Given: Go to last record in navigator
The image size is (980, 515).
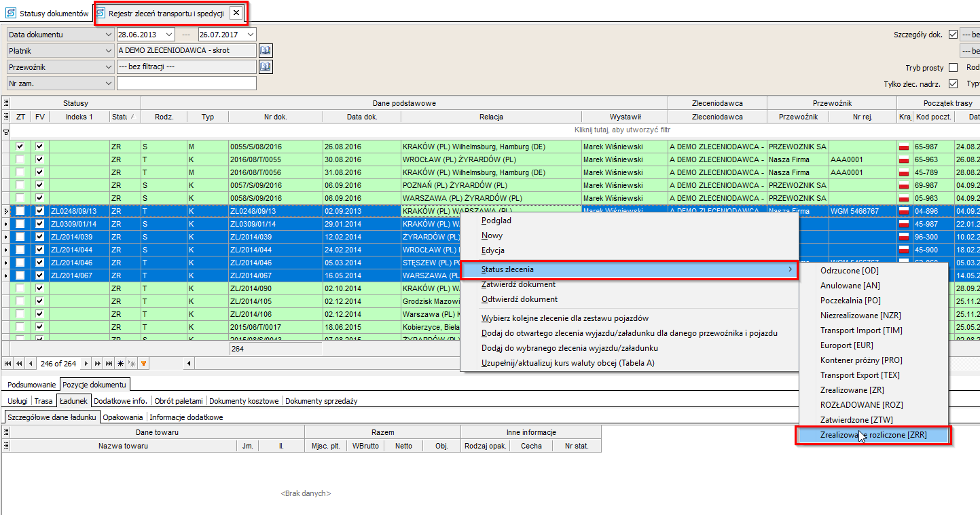Looking at the screenshot, I should [x=109, y=364].
